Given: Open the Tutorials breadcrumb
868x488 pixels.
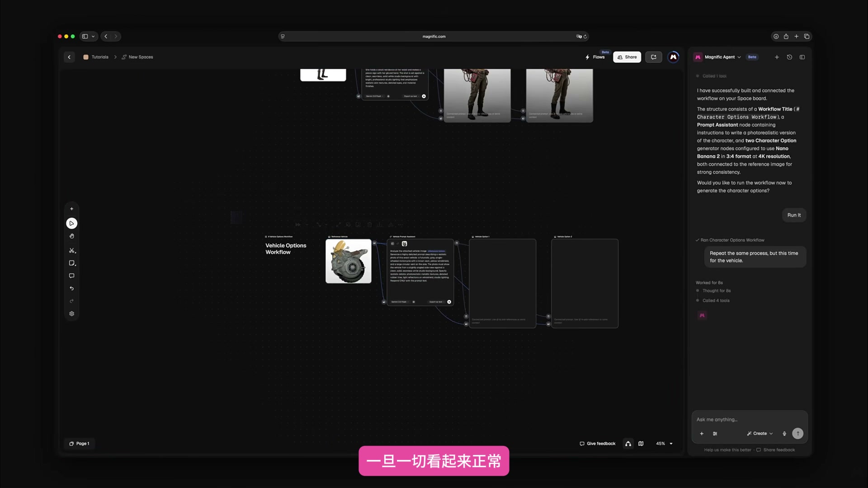Looking at the screenshot, I should pyautogui.click(x=96, y=57).
